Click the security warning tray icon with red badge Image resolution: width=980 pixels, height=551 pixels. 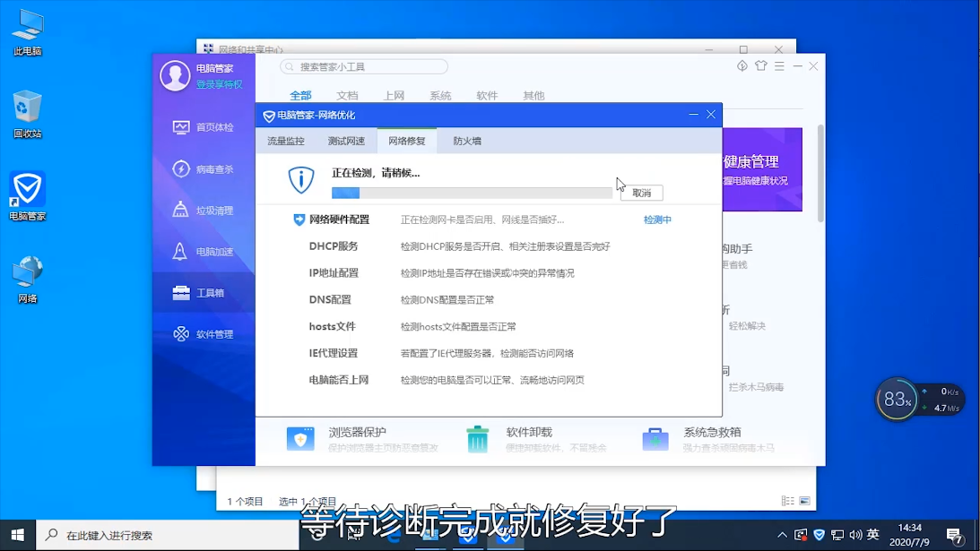click(x=801, y=535)
